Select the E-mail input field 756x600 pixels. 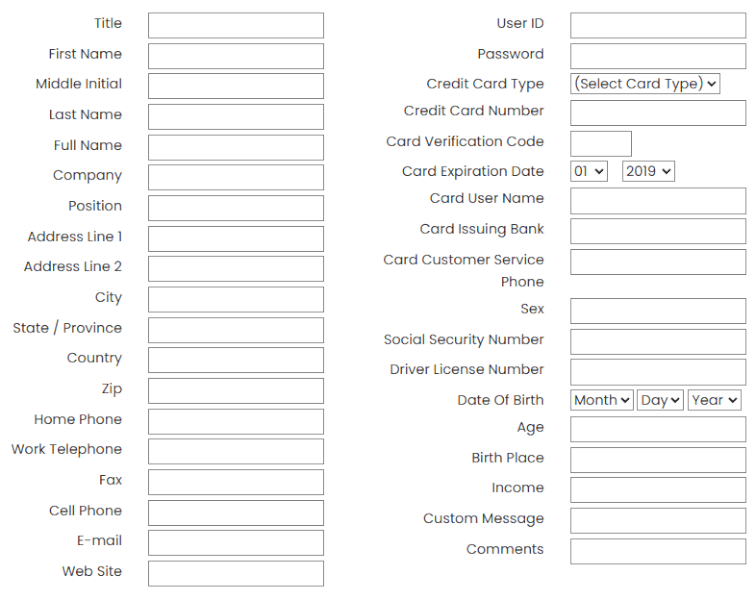(236, 543)
